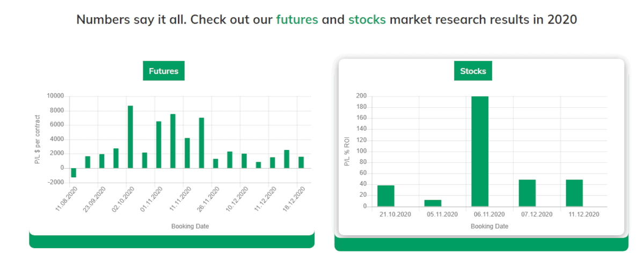Click the 11.12.2020 stocks bar
This screenshot has width=644, height=262.
574,193
